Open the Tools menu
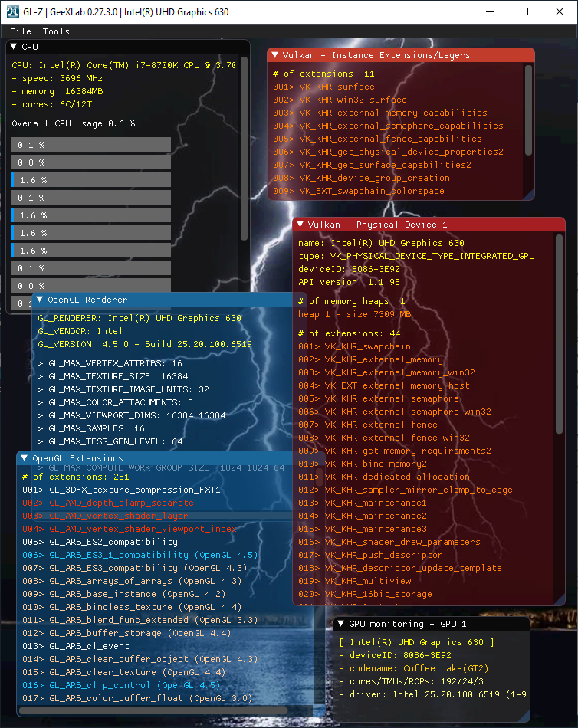 coord(56,31)
